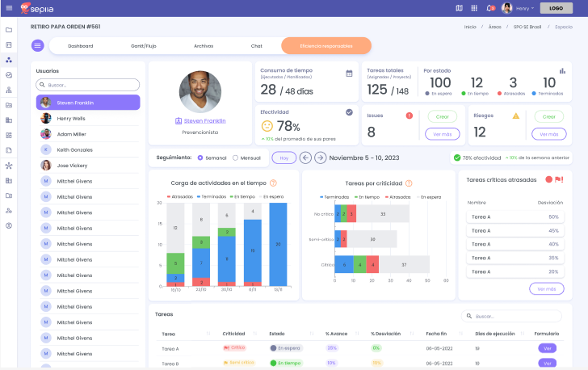
Task: Go to the previous week arrow
Action: [x=305, y=158]
